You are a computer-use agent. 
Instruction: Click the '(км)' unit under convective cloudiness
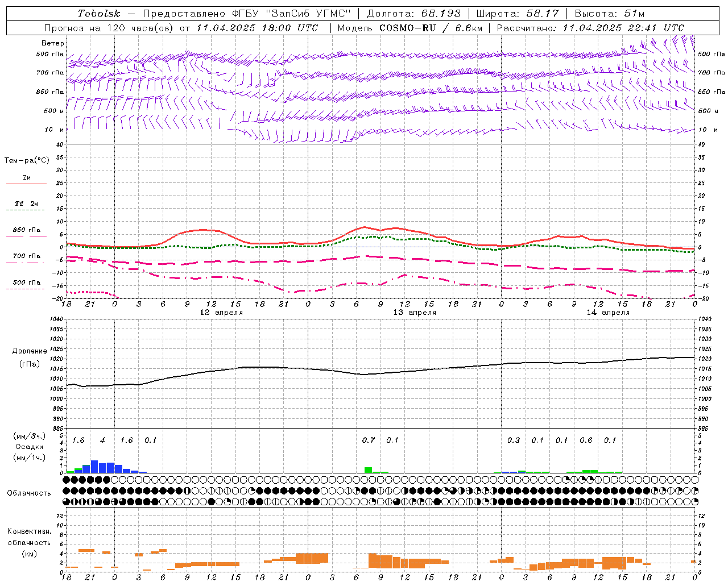pyautogui.click(x=30, y=554)
